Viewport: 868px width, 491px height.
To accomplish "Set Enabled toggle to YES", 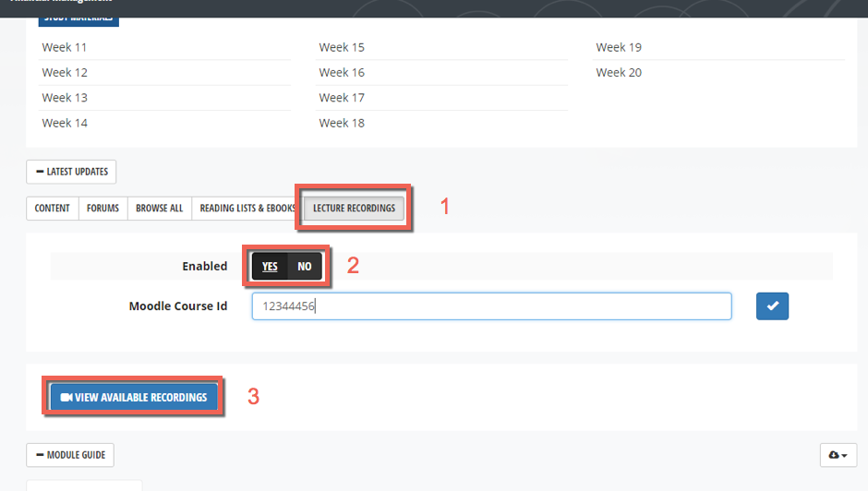I will 270,267.
